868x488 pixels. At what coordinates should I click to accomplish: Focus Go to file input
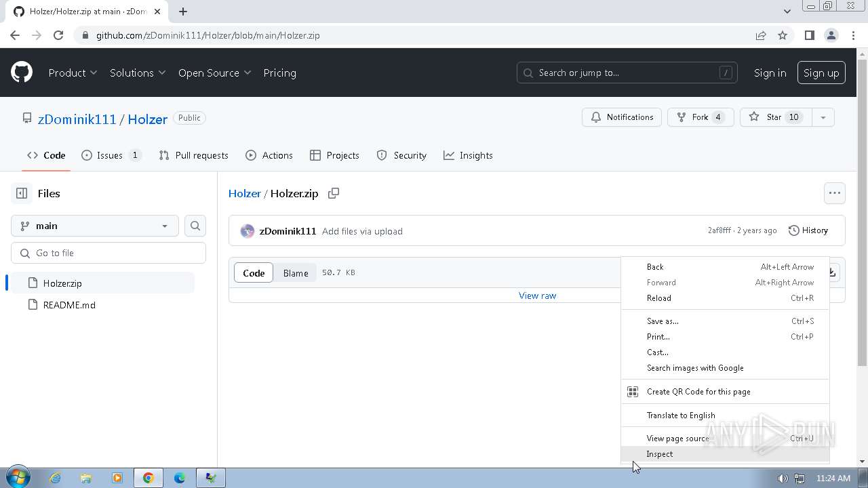(x=108, y=253)
